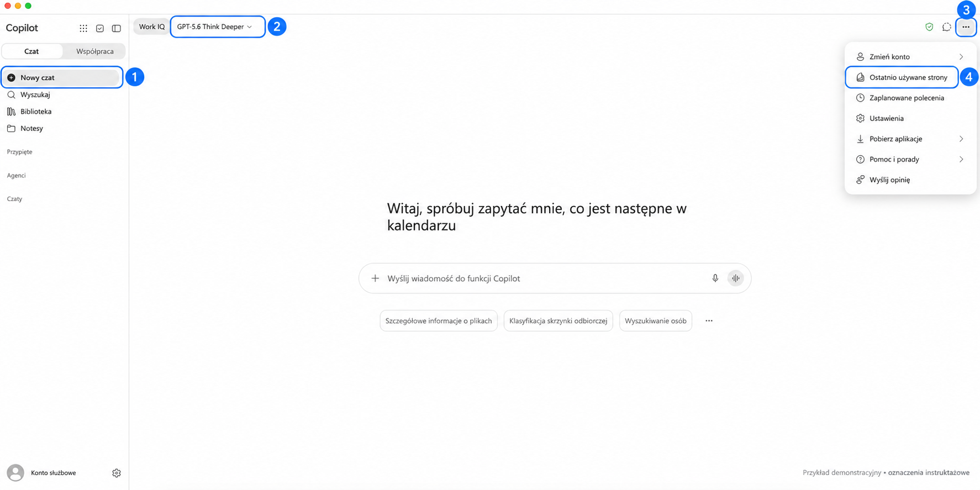Viewport: 980px width, 490px height.
Task: Select the Czat tab
Action: pyautogui.click(x=31, y=51)
